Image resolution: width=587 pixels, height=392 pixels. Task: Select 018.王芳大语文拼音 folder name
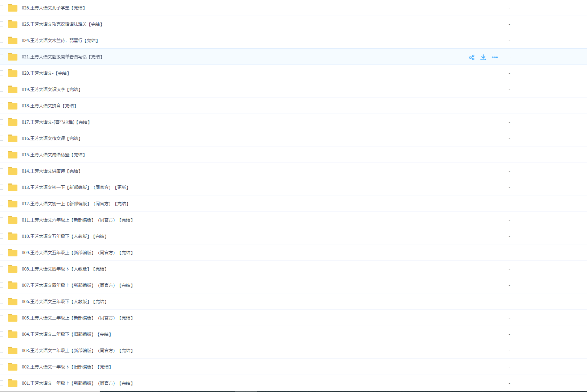click(x=49, y=106)
